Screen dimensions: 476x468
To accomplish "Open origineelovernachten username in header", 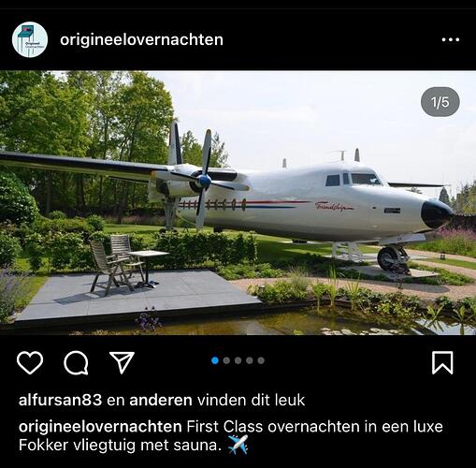I will tap(141, 39).
